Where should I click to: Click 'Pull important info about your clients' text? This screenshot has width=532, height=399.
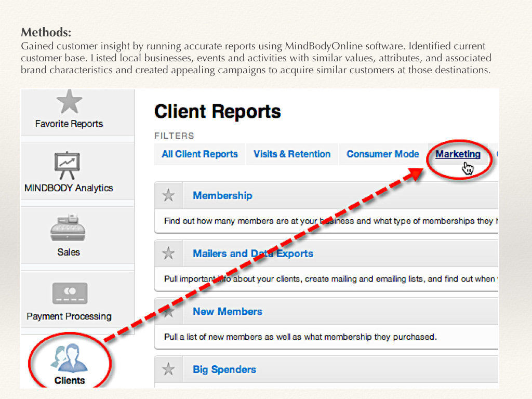(331, 279)
